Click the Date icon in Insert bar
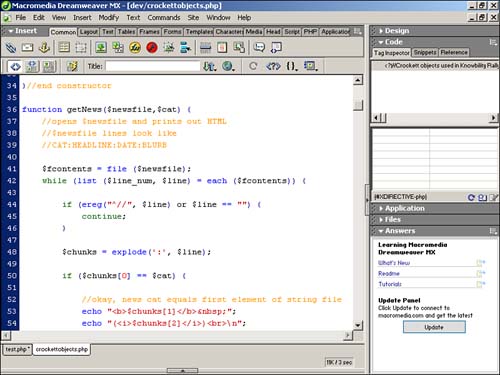This screenshot has width=500, height=375. (222, 48)
